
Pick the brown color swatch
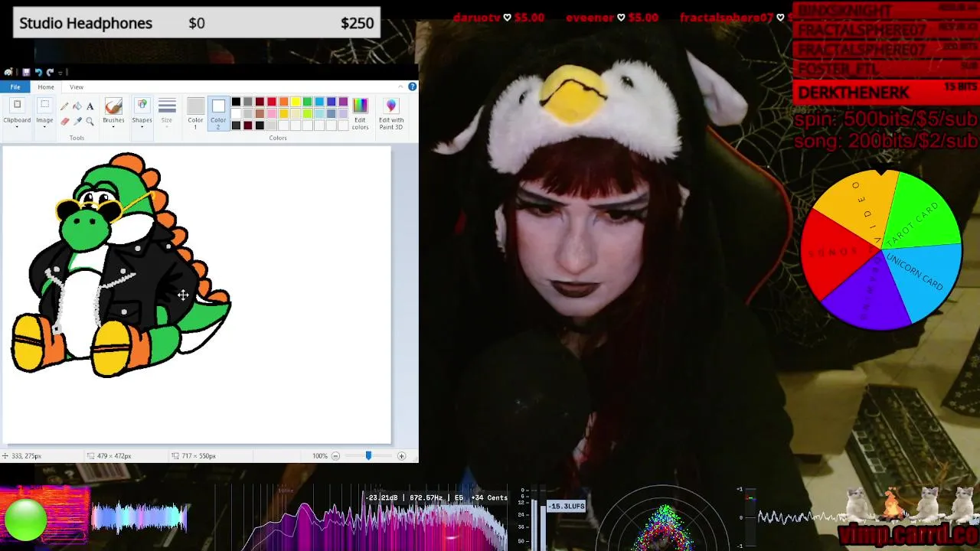point(260,113)
